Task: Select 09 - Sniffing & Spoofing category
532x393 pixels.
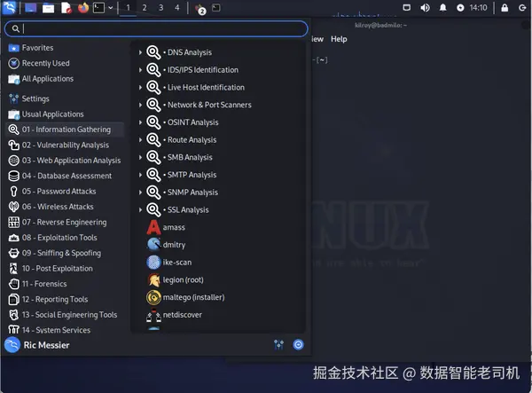Action: [65, 253]
